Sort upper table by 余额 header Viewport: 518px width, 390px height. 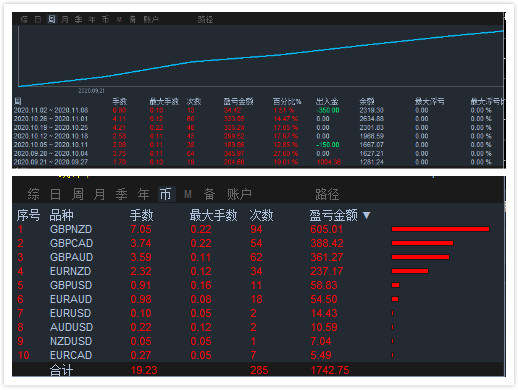coord(367,101)
